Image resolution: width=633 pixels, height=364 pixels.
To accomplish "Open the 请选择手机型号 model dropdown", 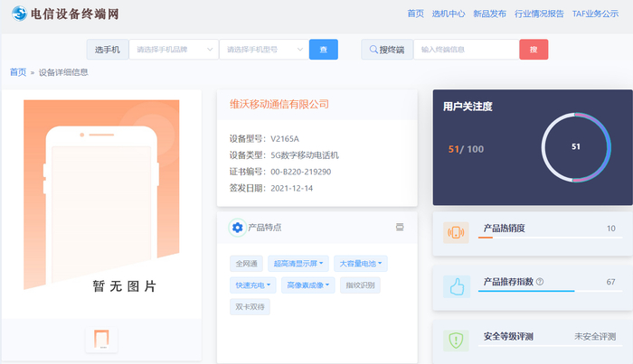I will pos(263,50).
